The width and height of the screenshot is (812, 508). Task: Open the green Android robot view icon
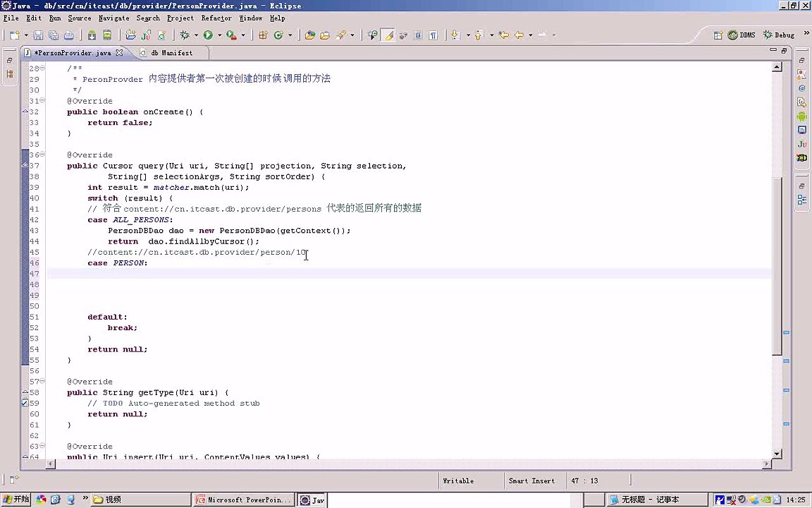click(x=801, y=116)
